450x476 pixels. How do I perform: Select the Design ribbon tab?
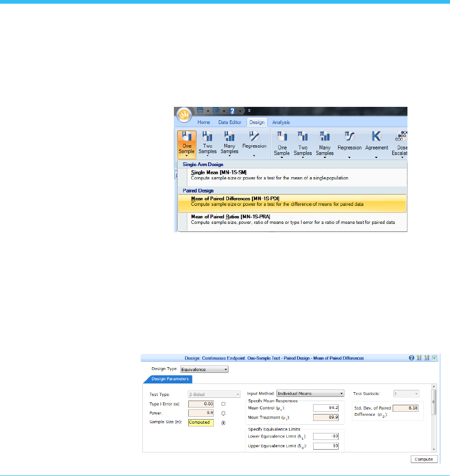pos(257,122)
